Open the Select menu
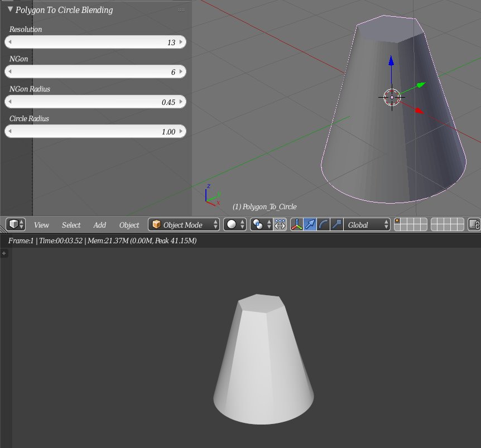Viewport: 481px width, 448px height. (71, 225)
